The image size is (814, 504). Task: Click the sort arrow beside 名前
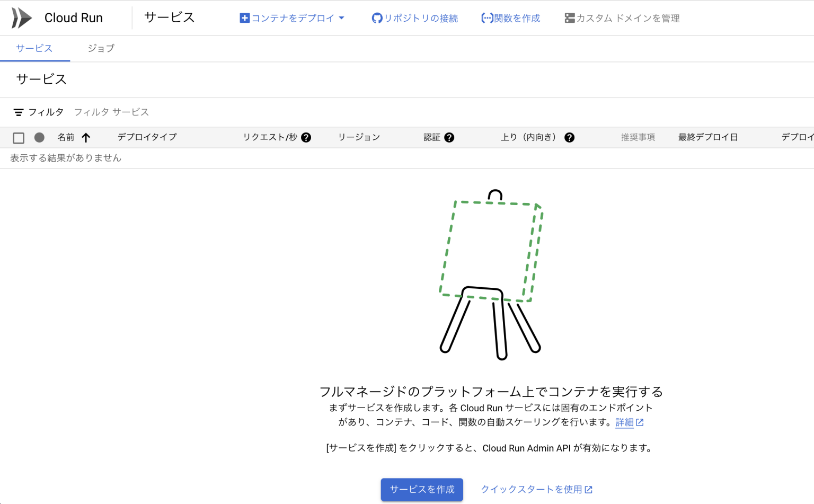click(86, 138)
